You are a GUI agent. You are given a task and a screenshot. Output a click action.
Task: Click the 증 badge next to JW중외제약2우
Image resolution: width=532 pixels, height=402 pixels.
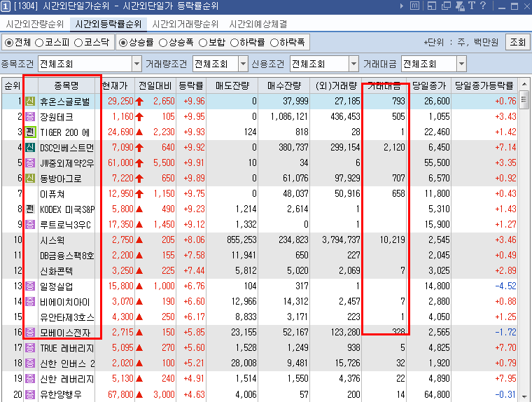point(30,163)
